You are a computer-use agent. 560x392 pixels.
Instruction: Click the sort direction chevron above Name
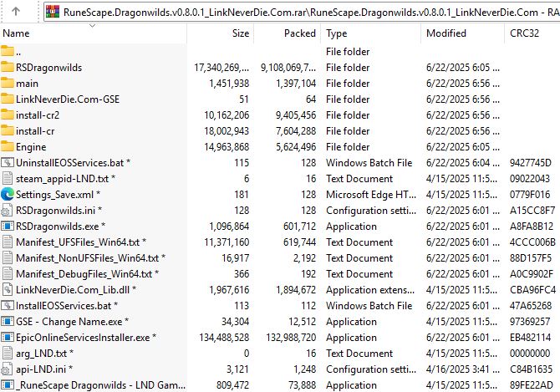pyautogui.click(x=92, y=25)
